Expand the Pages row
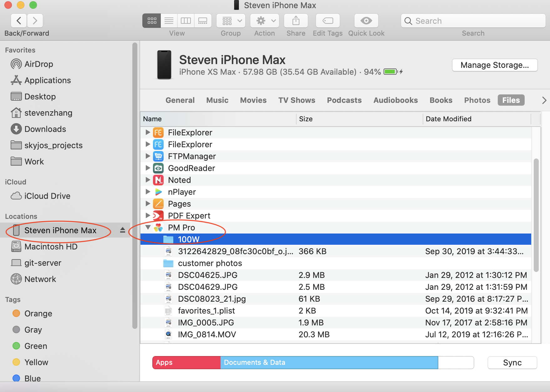Viewport: 550px width, 392px height. tap(148, 204)
